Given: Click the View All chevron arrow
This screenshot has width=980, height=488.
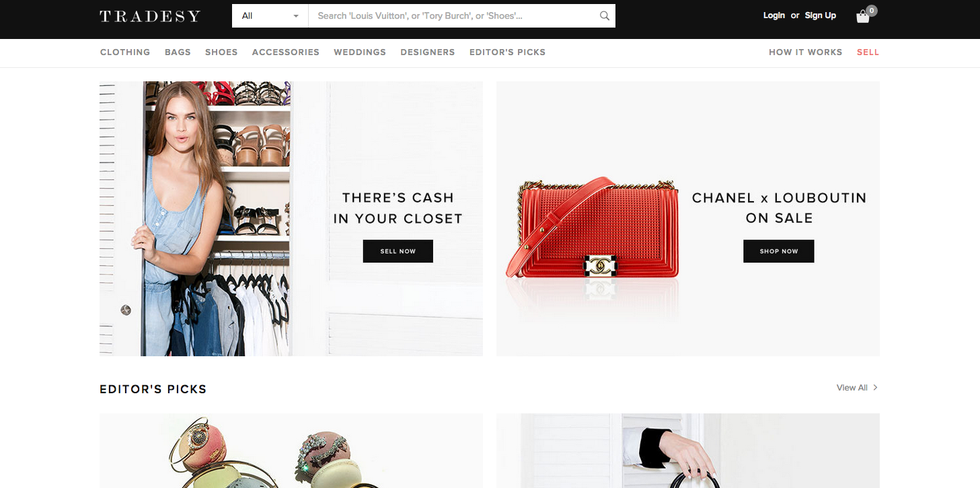Looking at the screenshot, I should tap(875, 388).
